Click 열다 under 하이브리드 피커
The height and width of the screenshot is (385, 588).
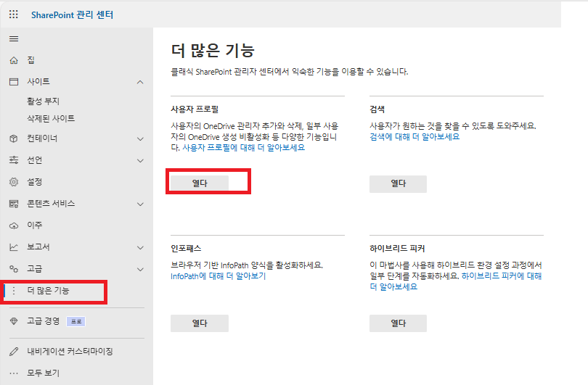(398, 323)
